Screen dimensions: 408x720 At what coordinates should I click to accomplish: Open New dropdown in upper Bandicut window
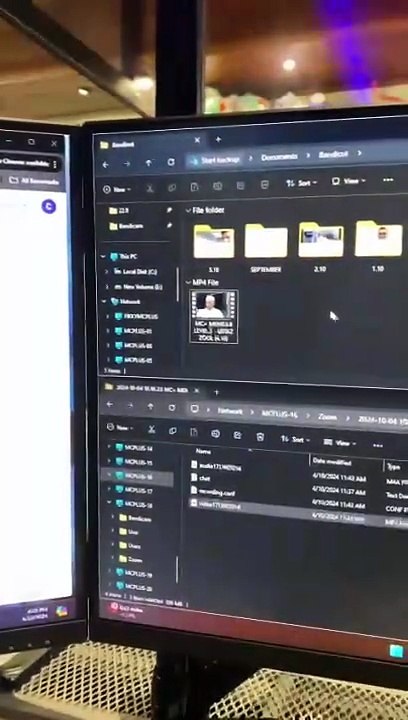pyautogui.click(x=117, y=189)
